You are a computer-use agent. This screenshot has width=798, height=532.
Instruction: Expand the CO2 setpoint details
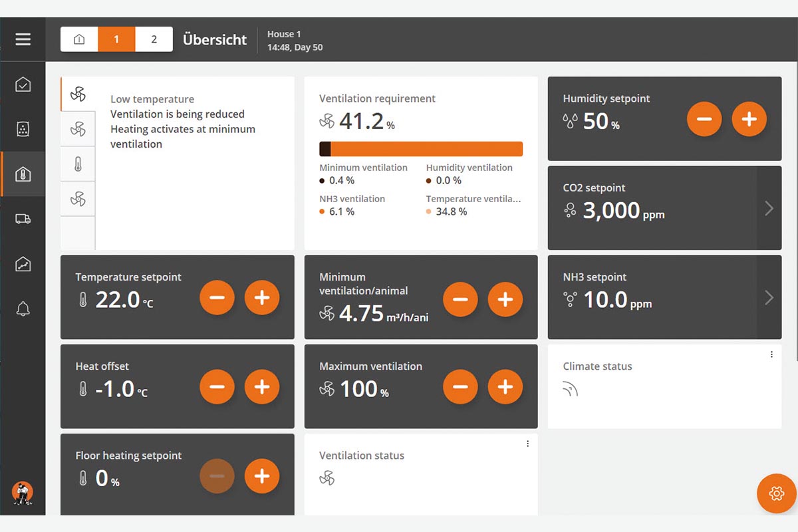tap(769, 208)
